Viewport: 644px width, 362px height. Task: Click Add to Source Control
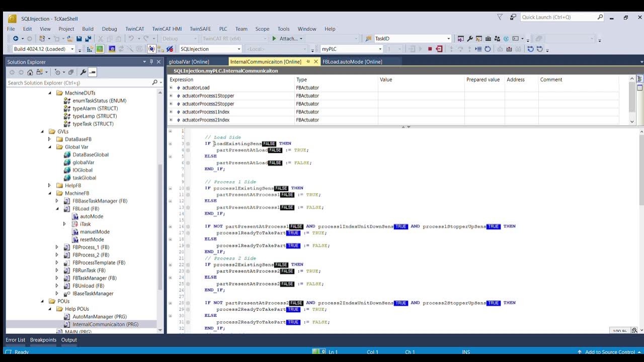point(610,352)
